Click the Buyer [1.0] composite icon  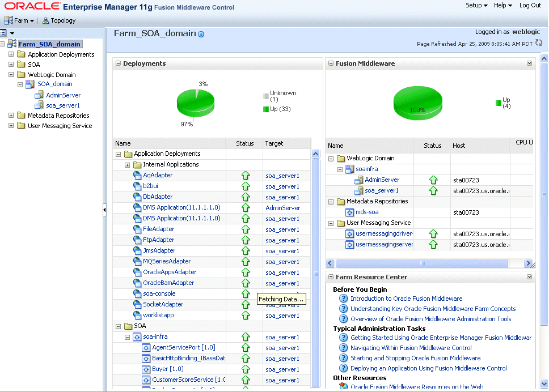tap(146, 369)
